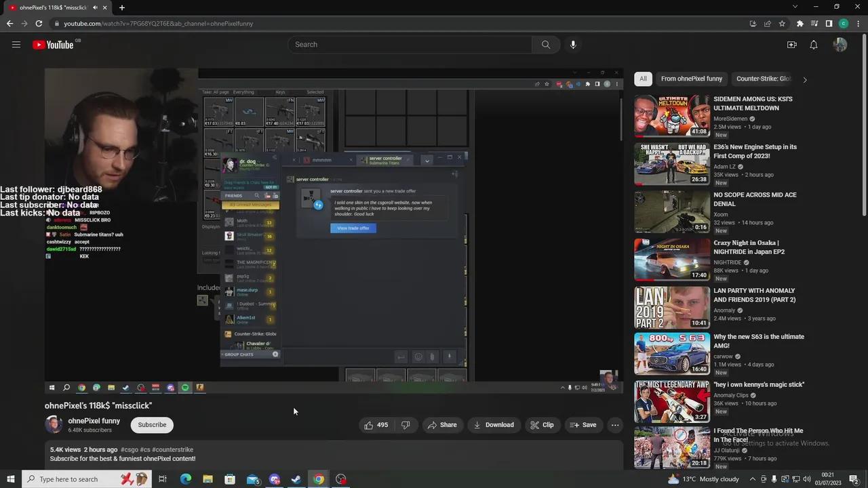Click the video player to pause

(x=334, y=230)
